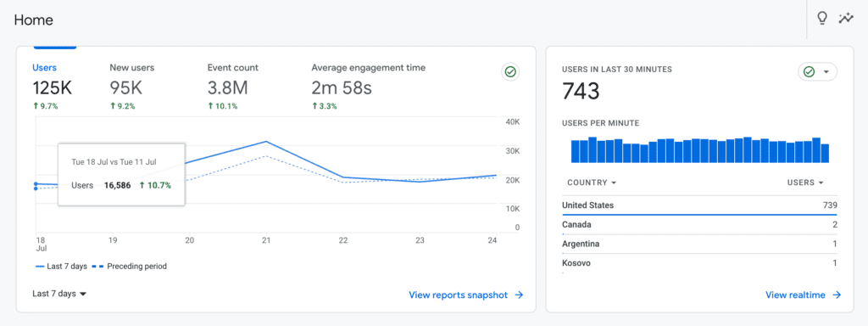Click the Preceding period legend entry
Screen dimensions: 868x326
[129, 267]
